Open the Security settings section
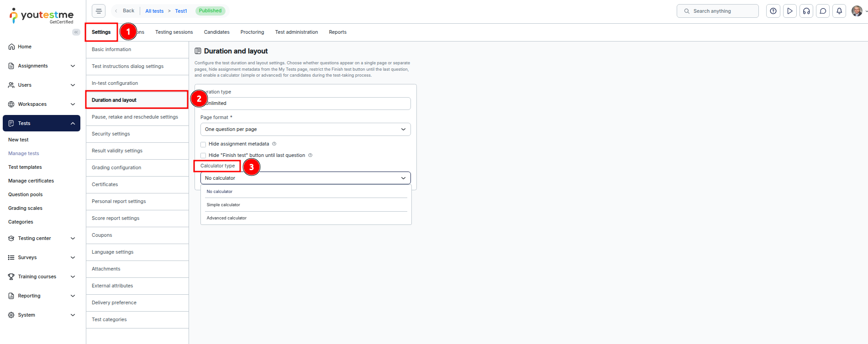 click(111, 134)
